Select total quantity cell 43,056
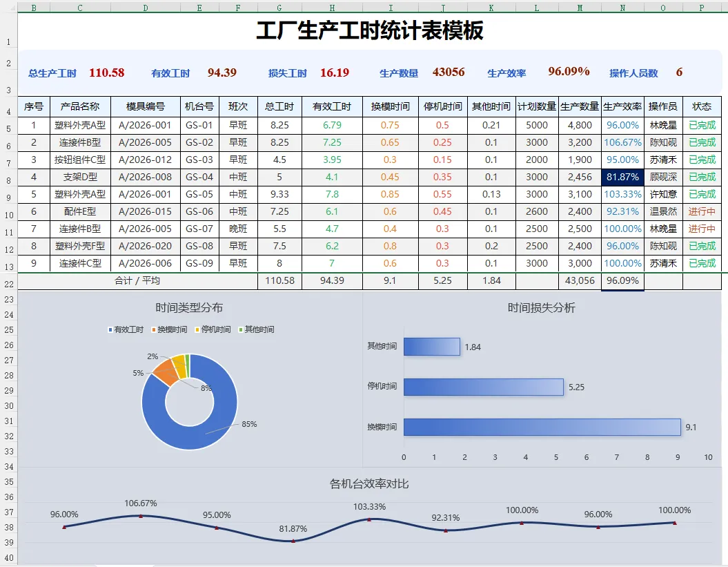 (580, 280)
